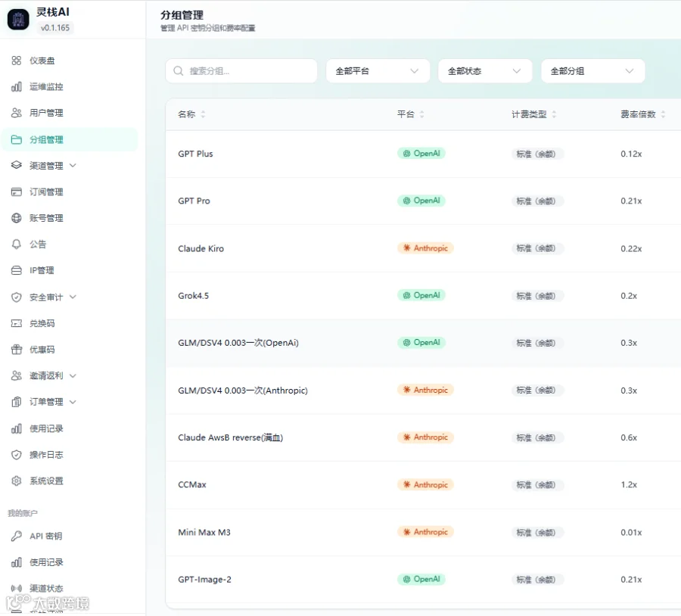Screen dimensions: 681x616
Task: Click Anthropic badge in CCMax row
Action: pyautogui.click(x=425, y=484)
